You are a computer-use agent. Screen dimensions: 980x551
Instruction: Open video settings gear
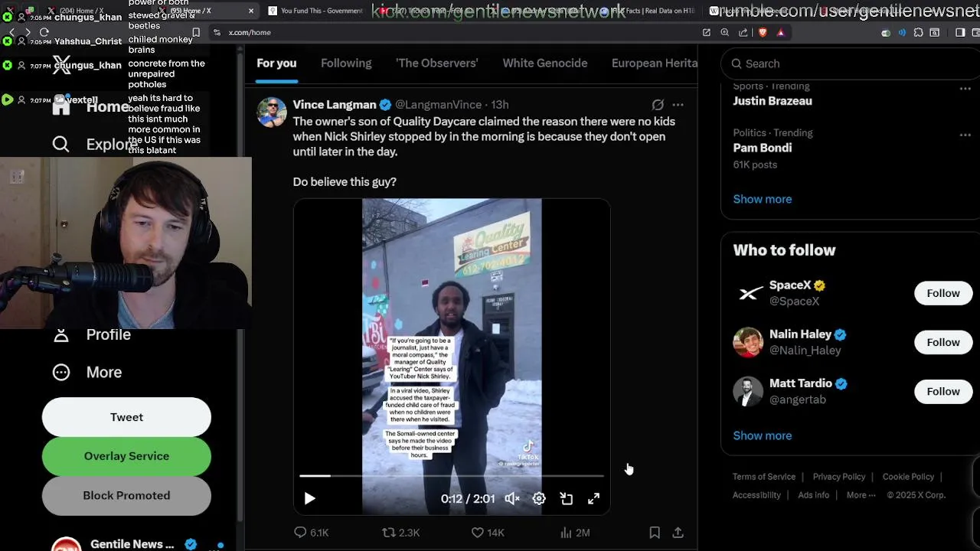coord(539,498)
